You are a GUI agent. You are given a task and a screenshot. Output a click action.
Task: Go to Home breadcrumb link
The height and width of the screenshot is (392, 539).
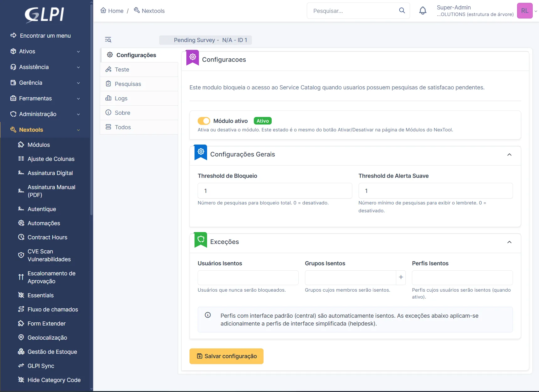(x=112, y=11)
